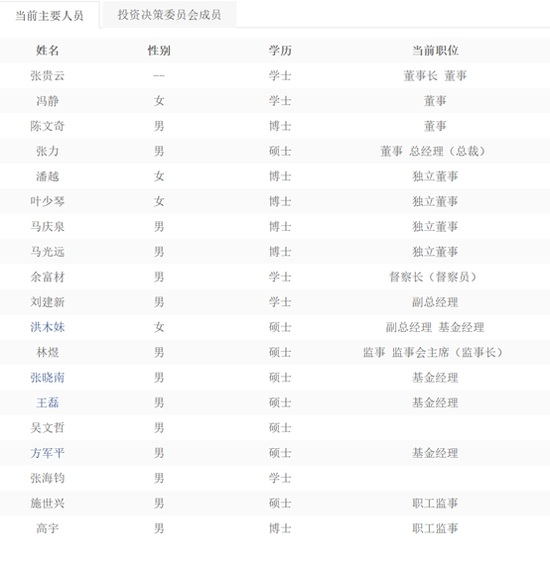The image size is (550, 563).
Task: Select the name 叶少琴
Action: click(47, 201)
